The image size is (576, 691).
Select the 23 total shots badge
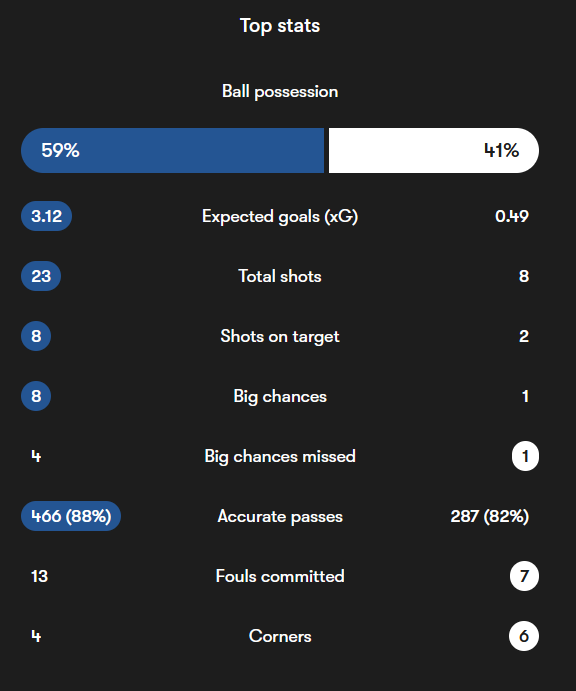click(41, 276)
